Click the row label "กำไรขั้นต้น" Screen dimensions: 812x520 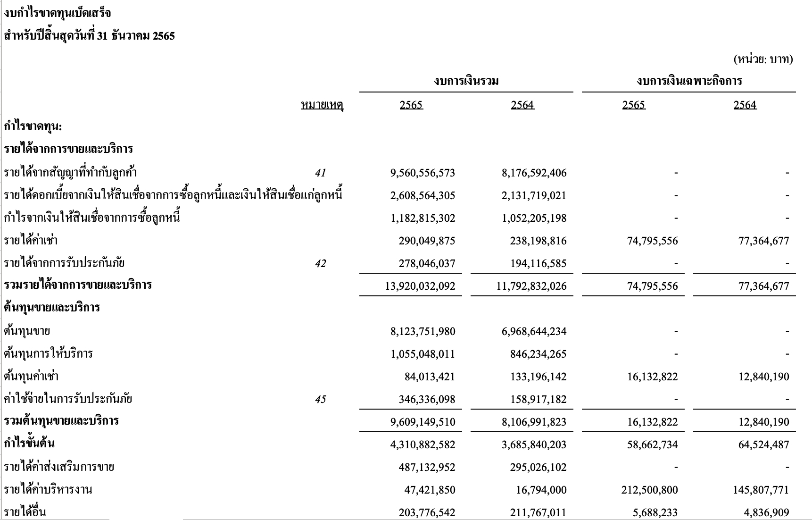29,444
